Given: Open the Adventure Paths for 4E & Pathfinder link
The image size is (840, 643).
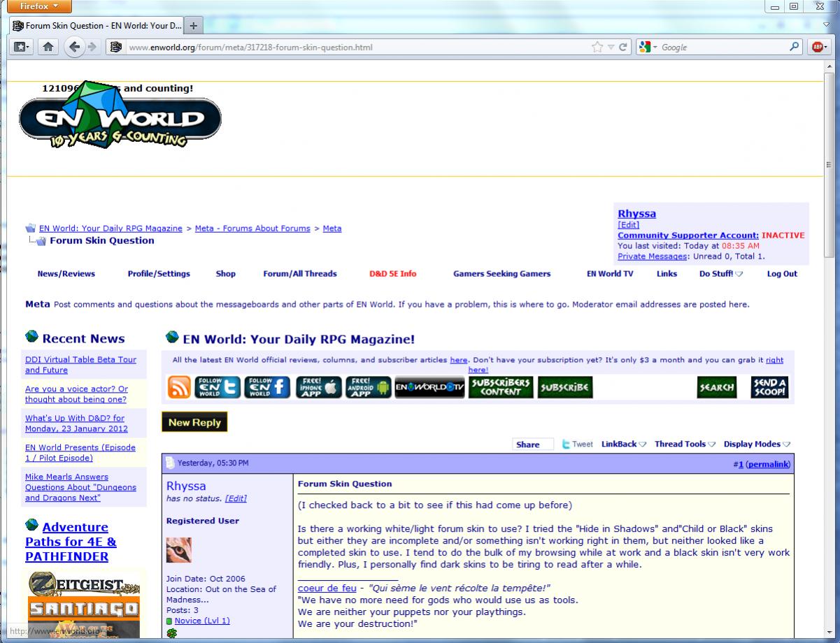Looking at the screenshot, I should coord(71,542).
